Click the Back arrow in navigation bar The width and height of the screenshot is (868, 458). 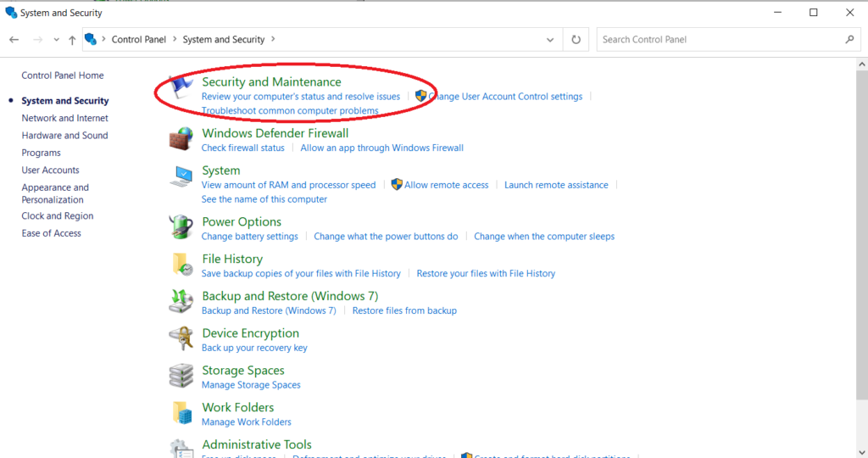pos(14,39)
